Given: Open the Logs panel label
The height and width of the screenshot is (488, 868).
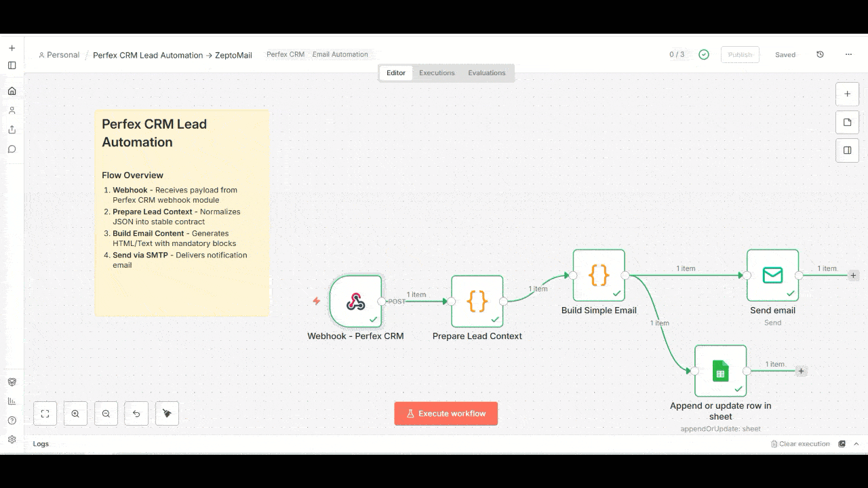Looking at the screenshot, I should [x=41, y=444].
